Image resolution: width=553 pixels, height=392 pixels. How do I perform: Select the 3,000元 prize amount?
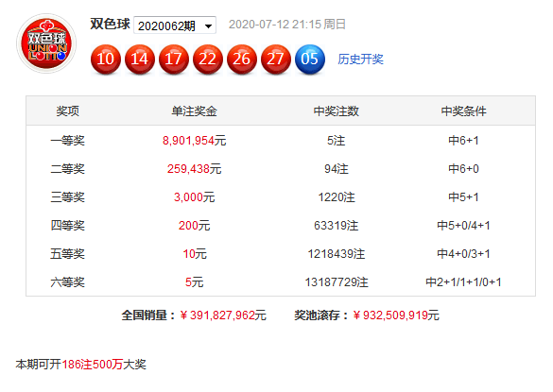pos(194,196)
